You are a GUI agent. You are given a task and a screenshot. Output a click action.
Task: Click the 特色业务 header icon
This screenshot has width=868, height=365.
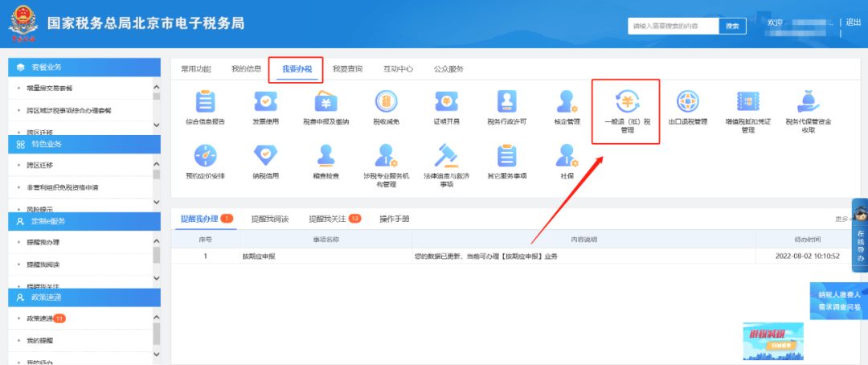[x=20, y=144]
